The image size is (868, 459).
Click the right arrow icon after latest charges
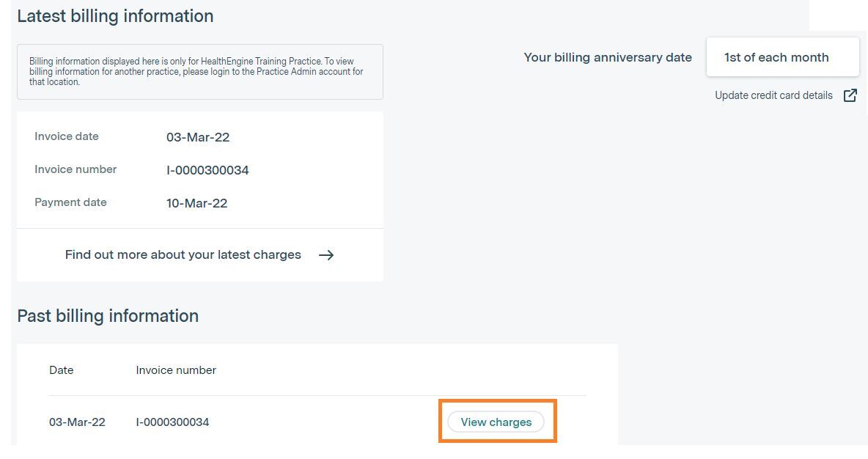[326, 255]
